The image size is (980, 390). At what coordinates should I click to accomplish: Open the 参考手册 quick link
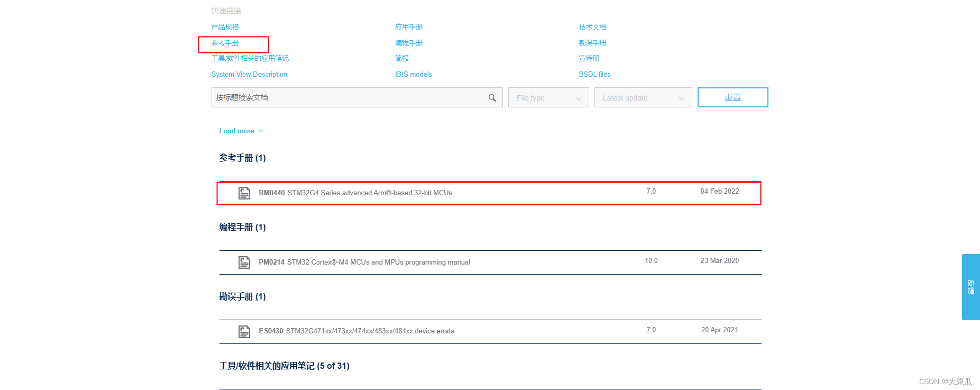[225, 43]
